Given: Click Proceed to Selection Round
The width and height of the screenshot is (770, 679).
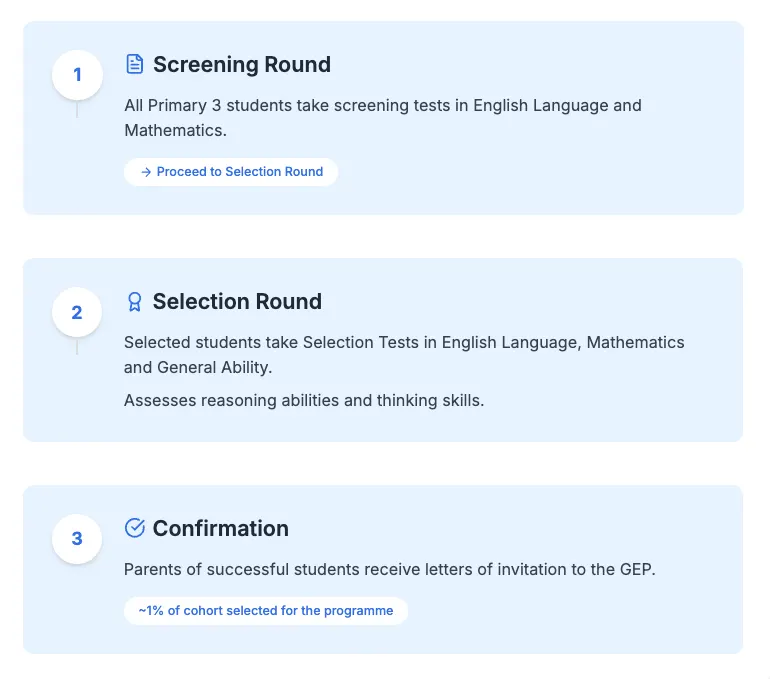Looking at the screenshot, I should tap(231, 172).
